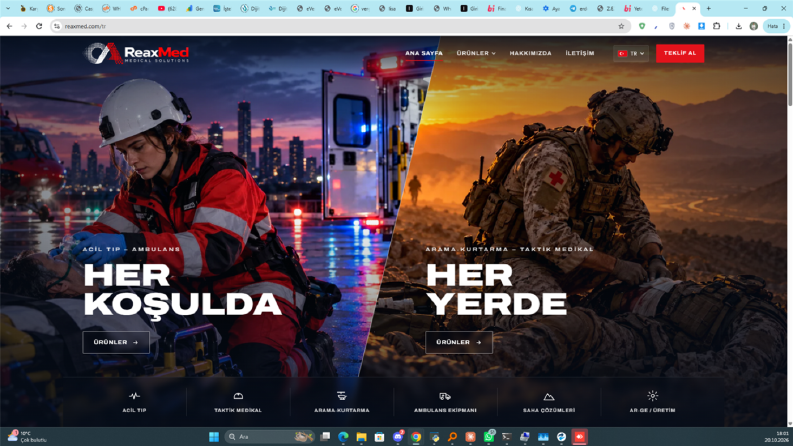Open Microsoft Store from the taskbar

(x=379, y=437)
